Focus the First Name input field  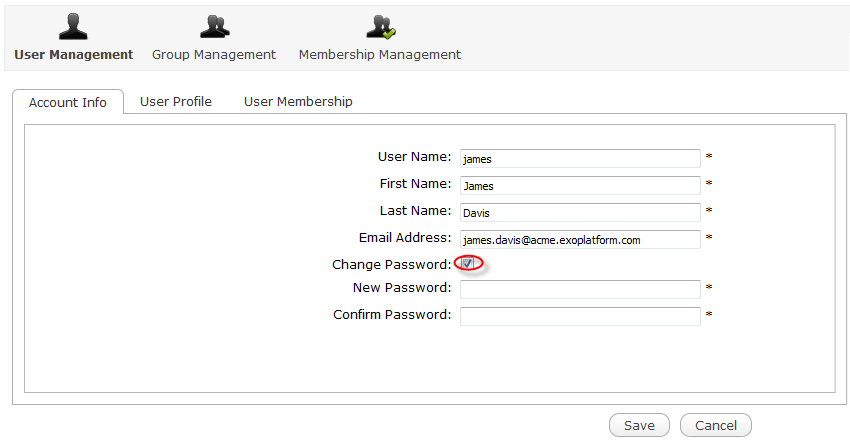pos(580,185)
